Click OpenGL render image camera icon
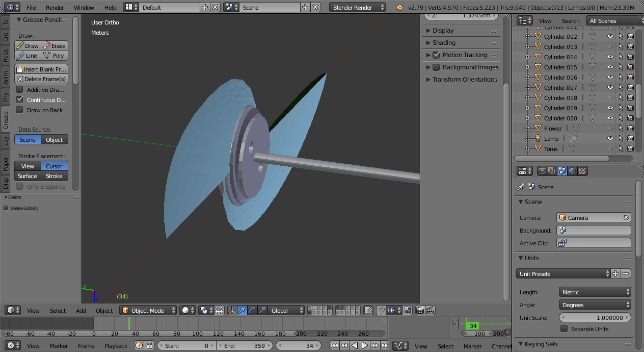The width and height of the screenshot is (644, 352). tap(420, 310)
